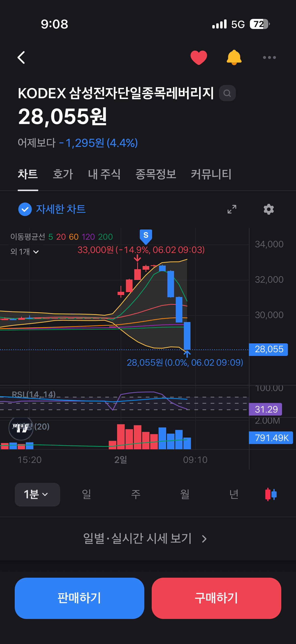This screenshot has width=296, height=644.
Task: Expand the 외 1개 indicators dropdown
Action: pyautogui.click(x=25, y=252)
